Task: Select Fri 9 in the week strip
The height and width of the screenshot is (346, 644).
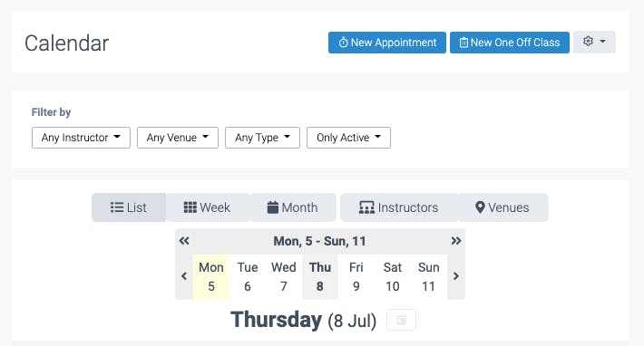Action: click(356, 277)
